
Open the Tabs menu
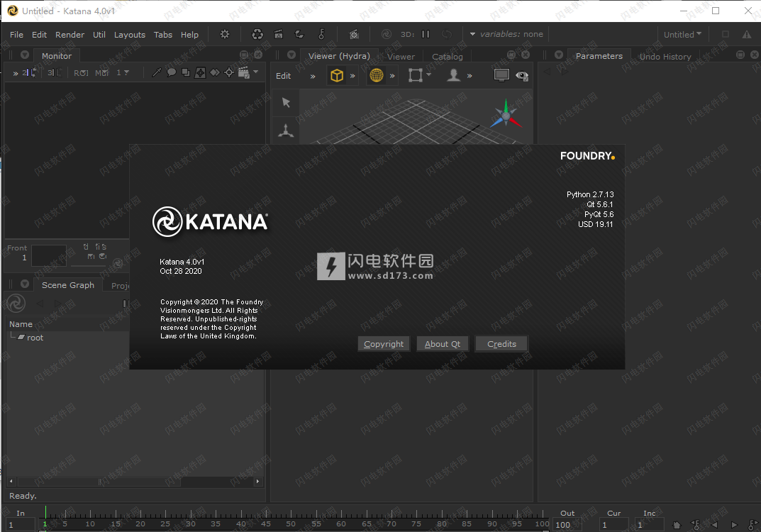[163, 35]
